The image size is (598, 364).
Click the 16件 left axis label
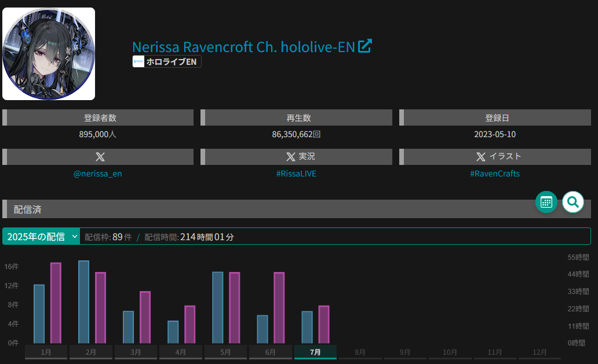12,267
